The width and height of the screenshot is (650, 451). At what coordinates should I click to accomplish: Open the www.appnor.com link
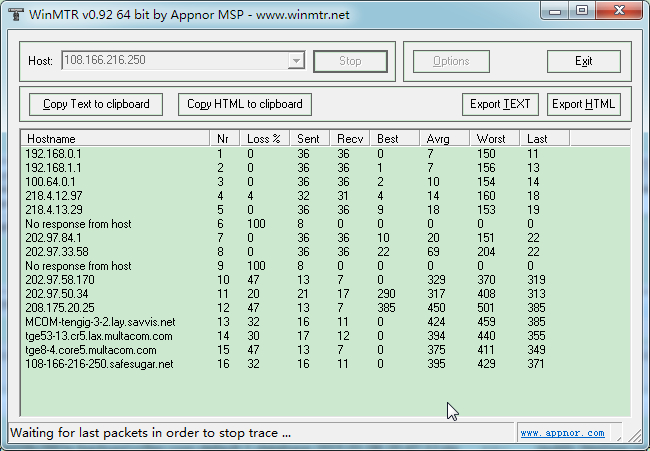pyautogui.click(x=563, y=433)
